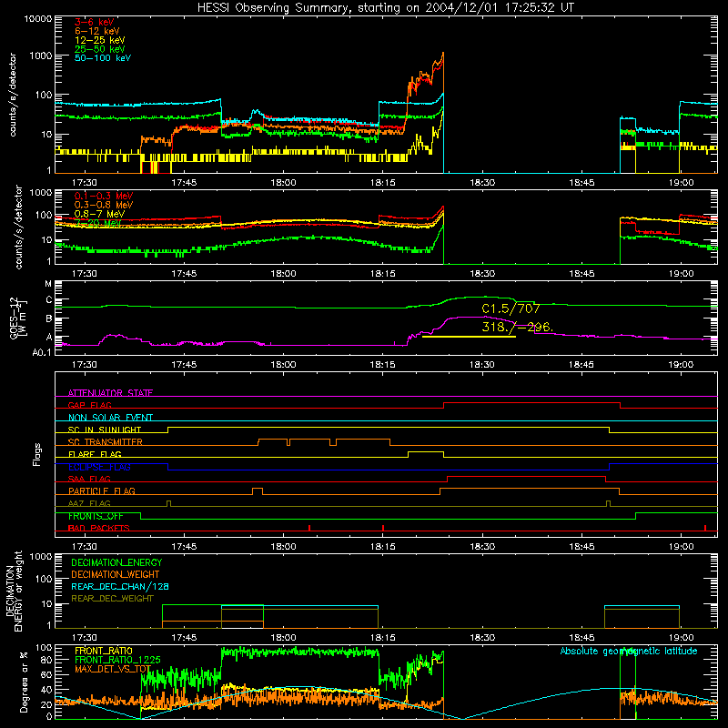Select the orange '6-12 keV' legend label

(97, 31)
